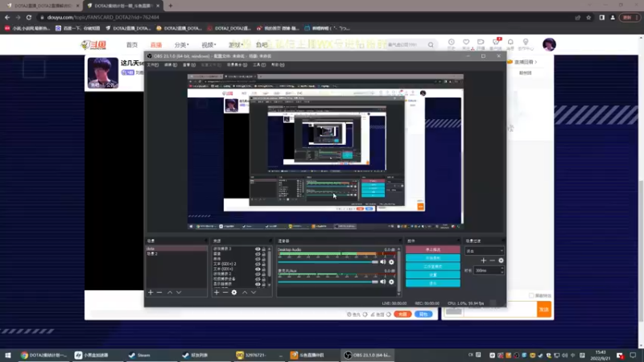Screen dimensions: 644x362
Task: Open Douyu watch history clock icon
Action: click(x=452, y=42)
